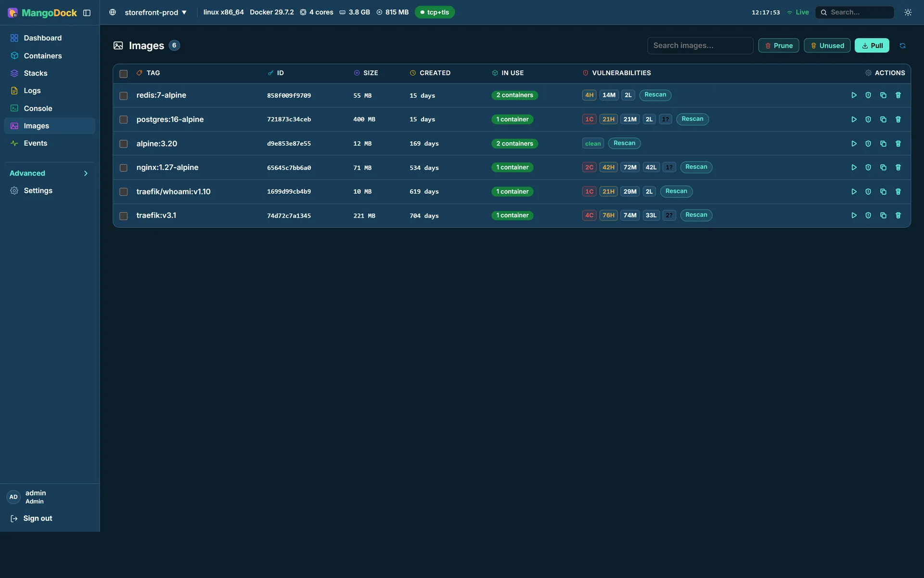Delete the traefik:v3.1 image with trash icon

898,215
